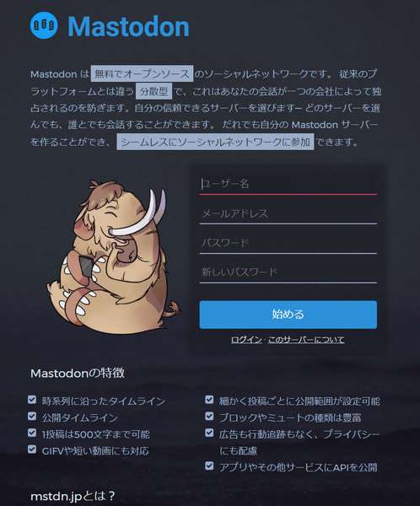Toggle the 公開タイムライン check icon

tap(32, 416)
